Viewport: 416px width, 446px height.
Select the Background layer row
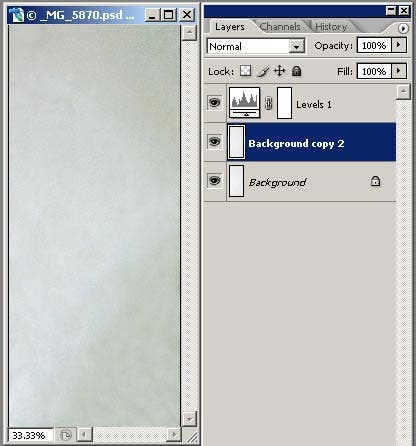pyautogui.click(x=300, y=182)
